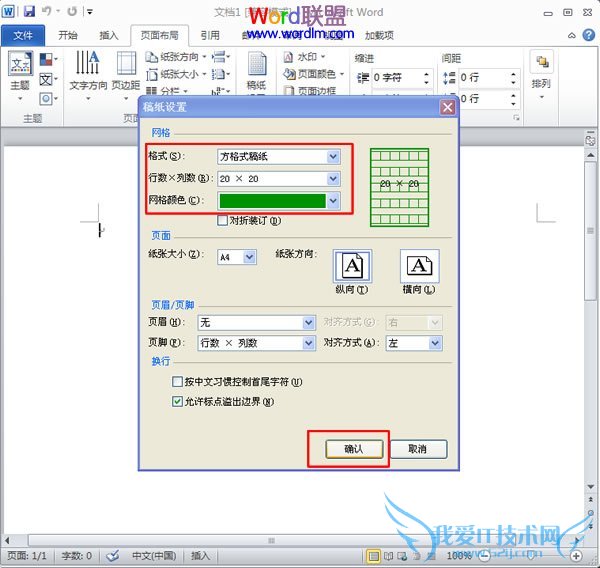Click the theme effects icon

pos(46,99)
